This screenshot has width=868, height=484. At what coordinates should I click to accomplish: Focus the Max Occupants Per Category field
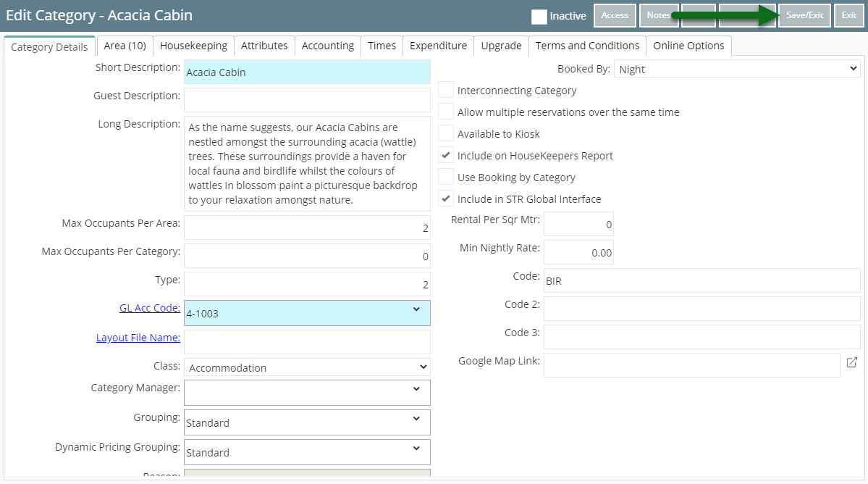pyautogui.click(x=307, y=256)
